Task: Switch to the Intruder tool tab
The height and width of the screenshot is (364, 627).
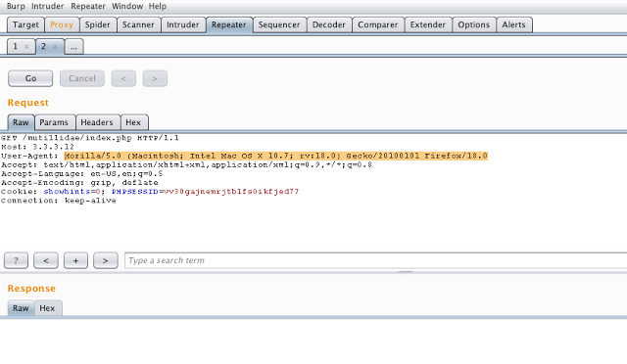Action: [x=183, y=24]
